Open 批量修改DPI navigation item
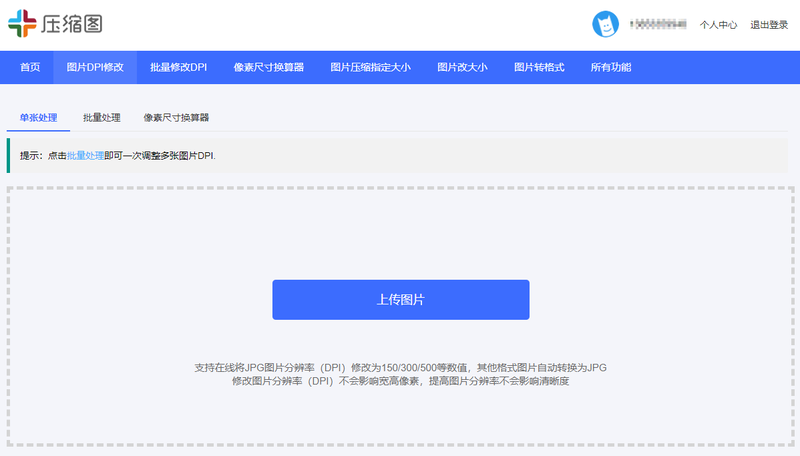Screen dimensions: 800x456 pyautogui.click(x=178, y=67)
